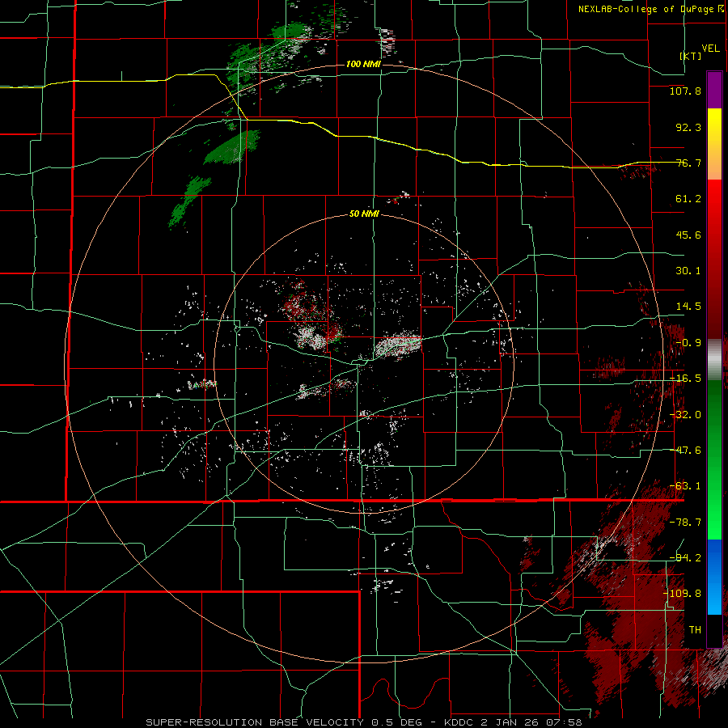Click the [KT] units label
This screenshot has height=728, width=728.
click(x=691, y=56)
